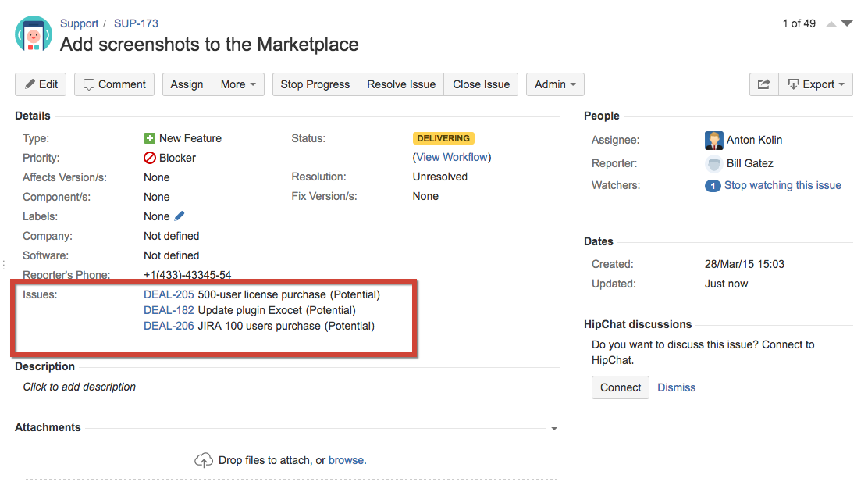Click the share icon button

tap(763, 84)
